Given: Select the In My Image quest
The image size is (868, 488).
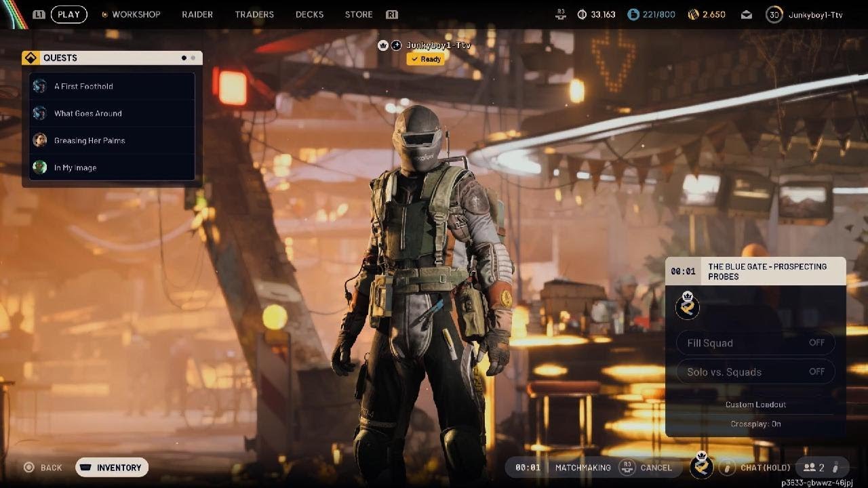Looking at the screenshot, I should (112, 167).
